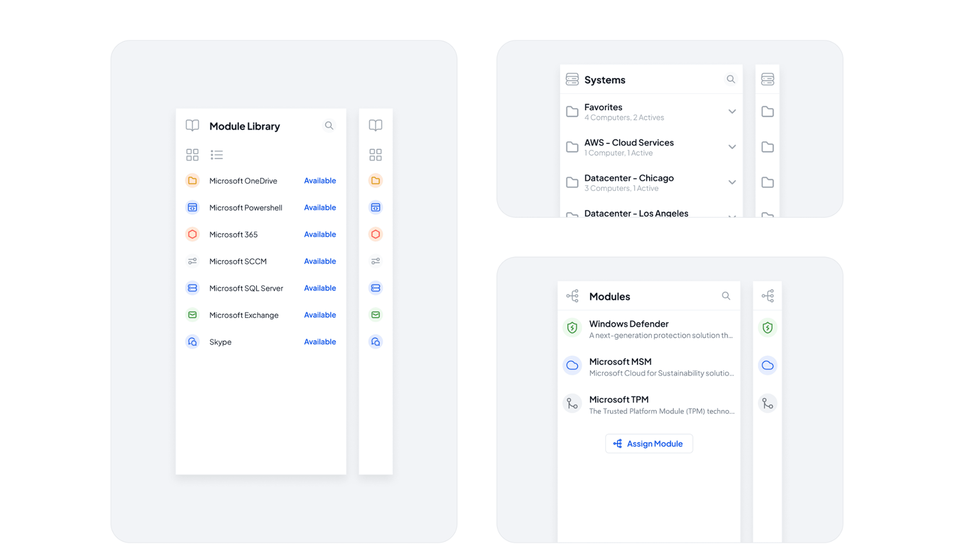Select the Datacenter - Chicago folder row
The image size is (980, 551).
(x=651, y=183)
